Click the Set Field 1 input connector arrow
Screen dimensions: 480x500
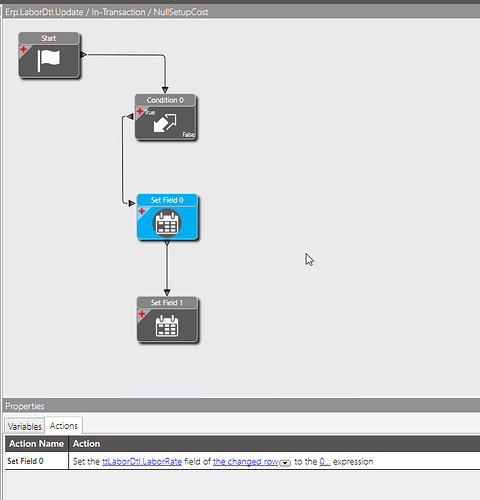click(167, 293)
